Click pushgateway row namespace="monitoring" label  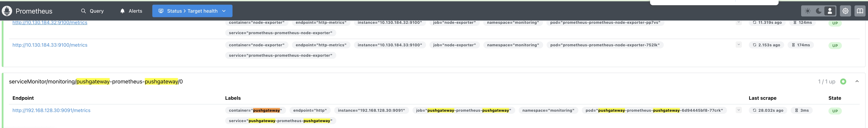(x=548, y=110)
